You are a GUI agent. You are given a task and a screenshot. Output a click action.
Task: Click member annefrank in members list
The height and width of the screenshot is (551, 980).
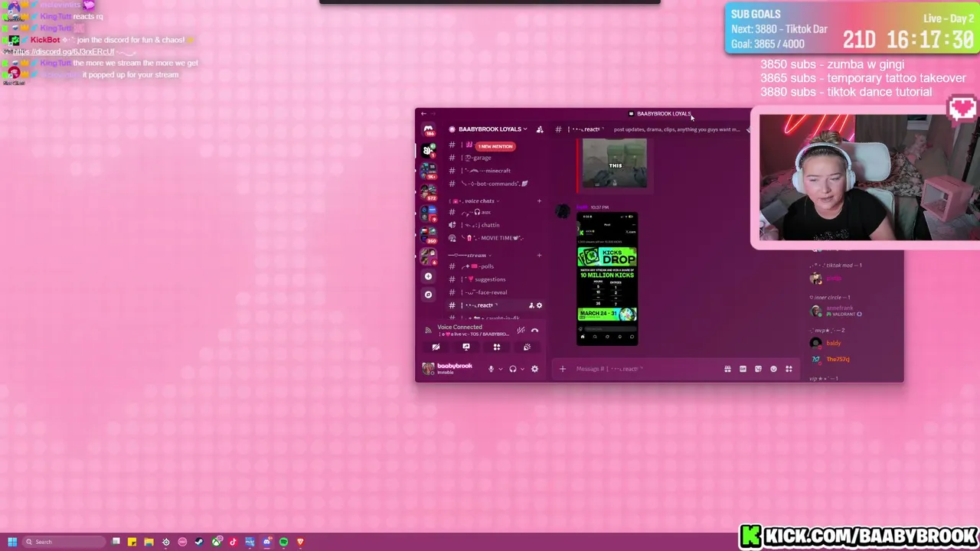point(839,311)
